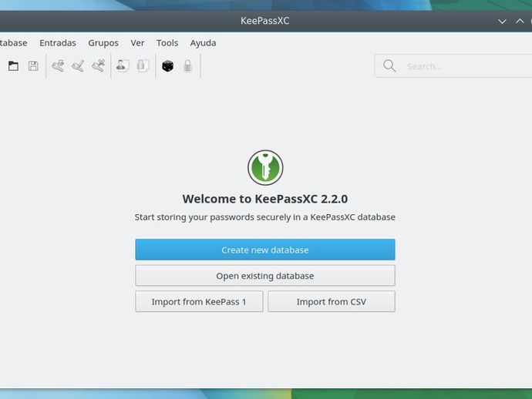Open the Entradas menu
Screen dimensions: 532x399
pyautogui.click(x=58, y=42)
